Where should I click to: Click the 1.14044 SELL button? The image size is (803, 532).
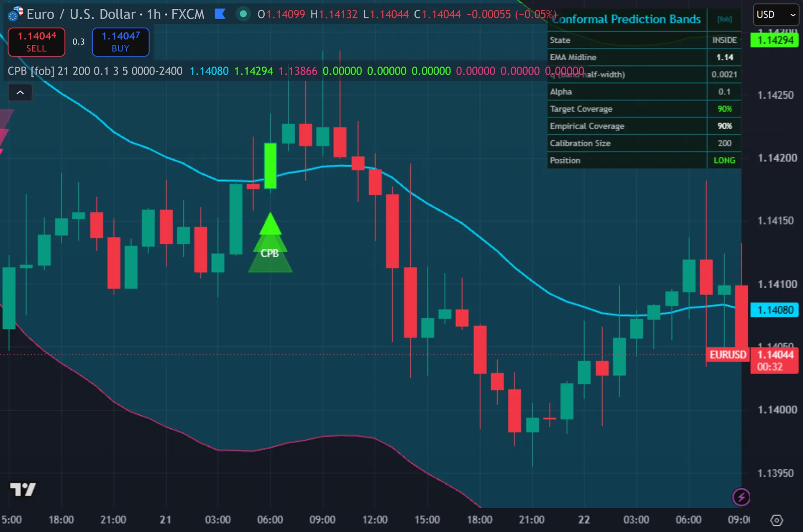point(36,42)
